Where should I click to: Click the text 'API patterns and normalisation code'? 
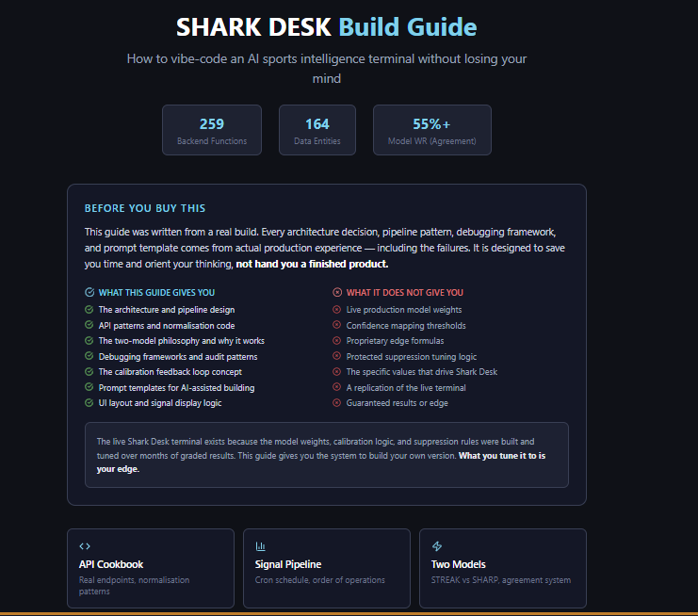click(x=167, y=325)
